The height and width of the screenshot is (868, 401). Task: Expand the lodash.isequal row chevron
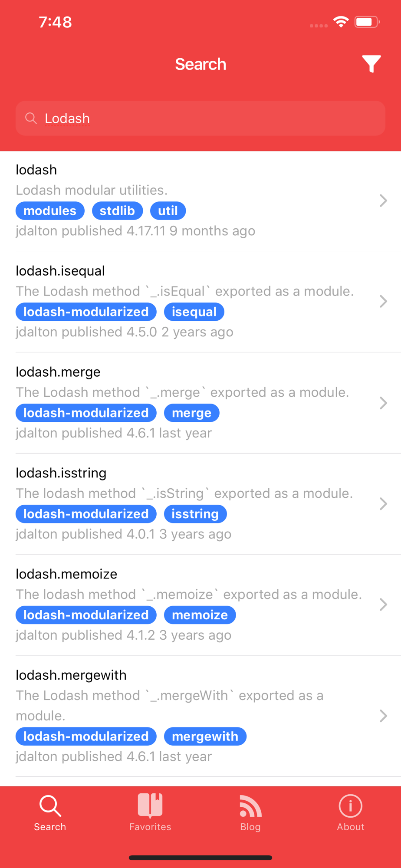pyautogui.click(x=383, y=302)
